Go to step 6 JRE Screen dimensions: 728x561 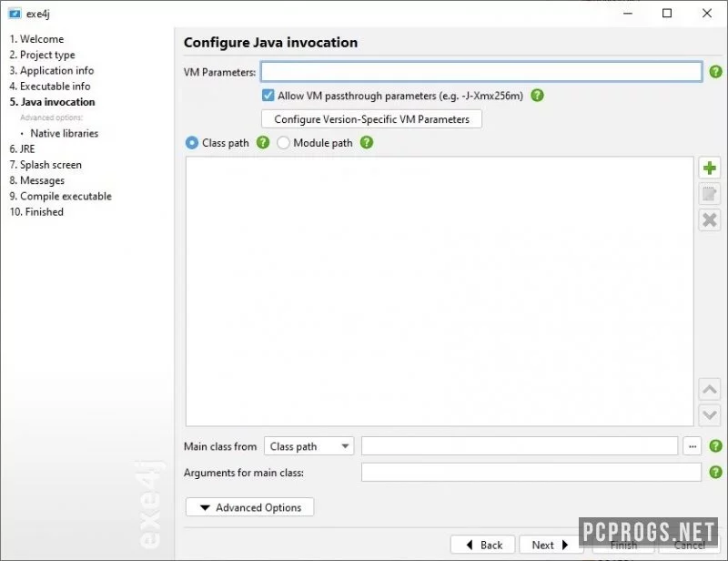22,149
